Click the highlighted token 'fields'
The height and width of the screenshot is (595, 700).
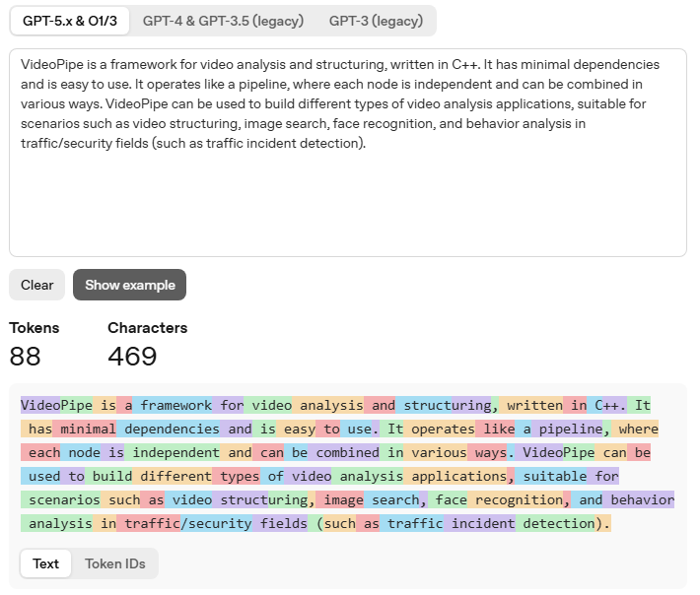280,523
